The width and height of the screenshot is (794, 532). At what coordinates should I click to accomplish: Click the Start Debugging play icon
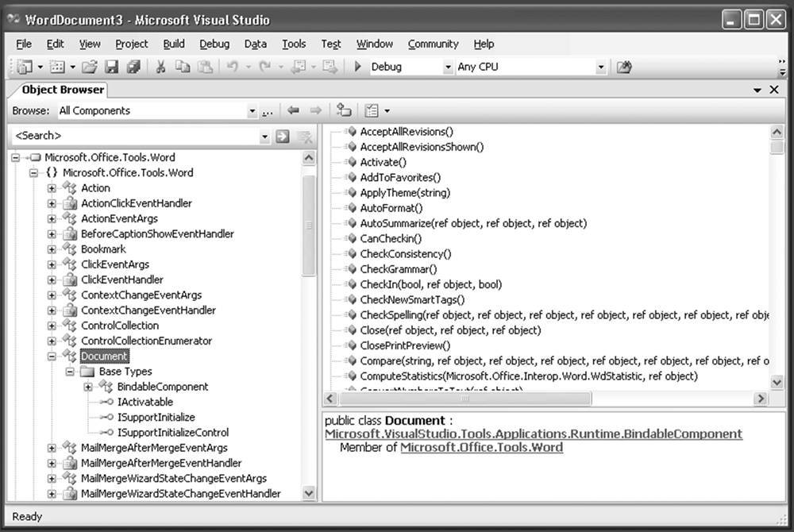(357, 67)
